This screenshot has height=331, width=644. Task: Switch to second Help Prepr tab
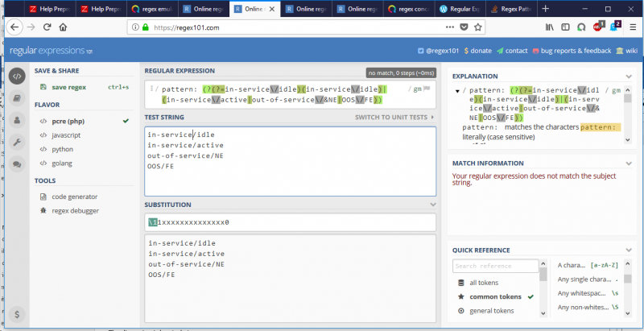(x=101, y=9)
